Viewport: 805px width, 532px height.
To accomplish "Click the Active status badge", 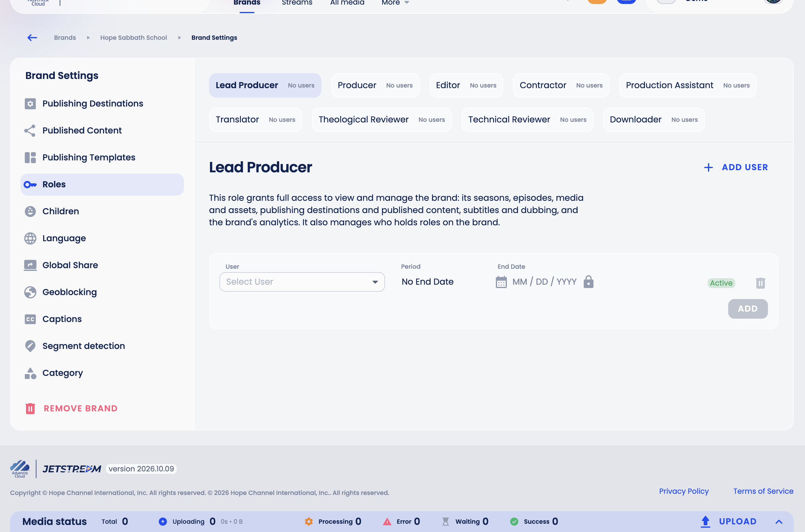I will [x=721, y=283].
